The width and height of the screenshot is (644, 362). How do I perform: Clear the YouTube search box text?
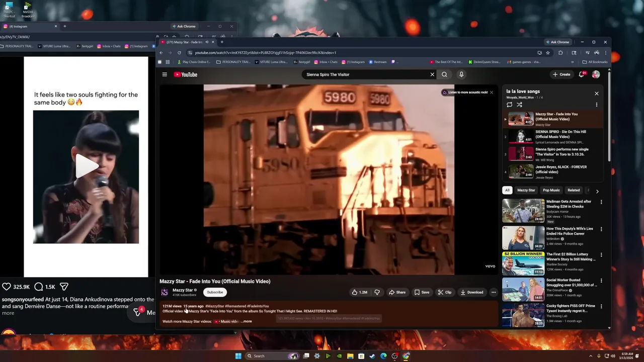pos(432,74)
